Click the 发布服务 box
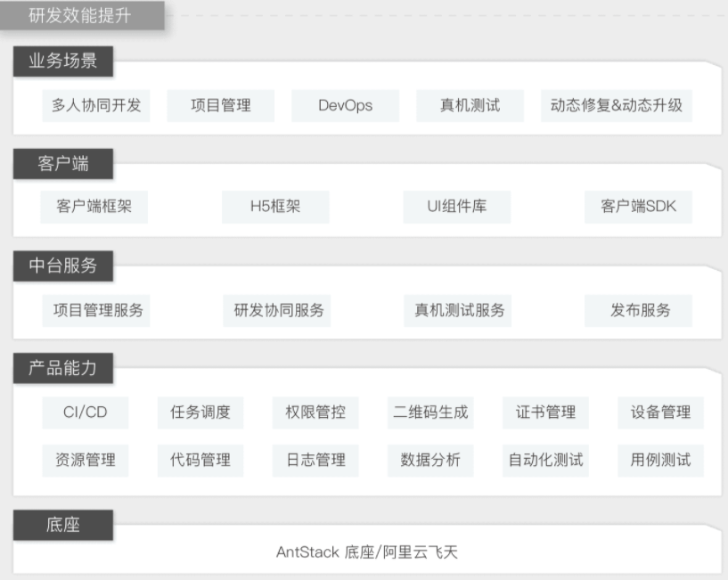Screen dimensions: 728x580 click(x=638, y=311)
